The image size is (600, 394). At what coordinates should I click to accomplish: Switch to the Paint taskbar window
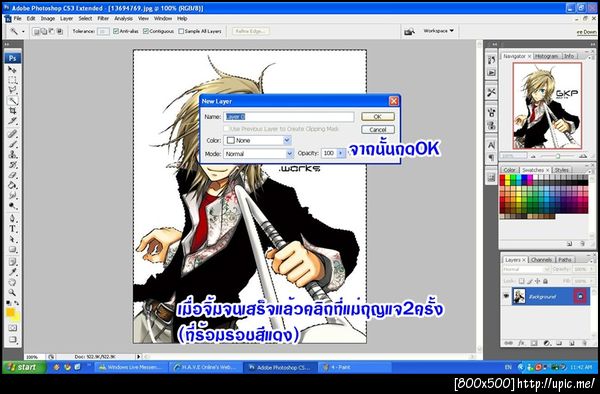[354, 367]
